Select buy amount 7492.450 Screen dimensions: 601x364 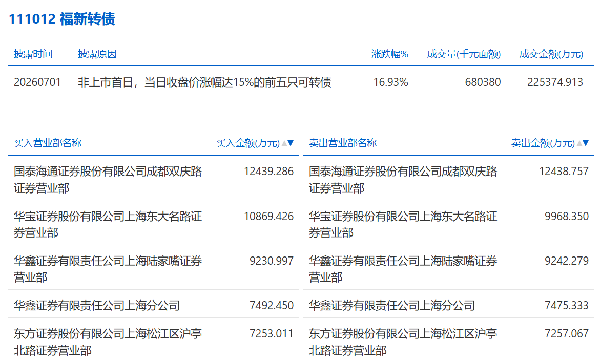pyautogui.click(x=272, y=305)
